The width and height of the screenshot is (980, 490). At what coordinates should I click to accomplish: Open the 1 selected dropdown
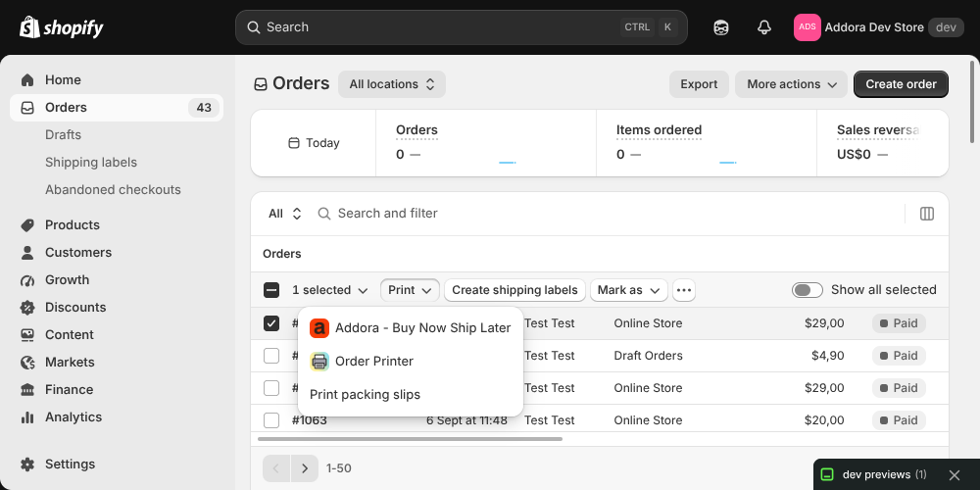(330, 290)
